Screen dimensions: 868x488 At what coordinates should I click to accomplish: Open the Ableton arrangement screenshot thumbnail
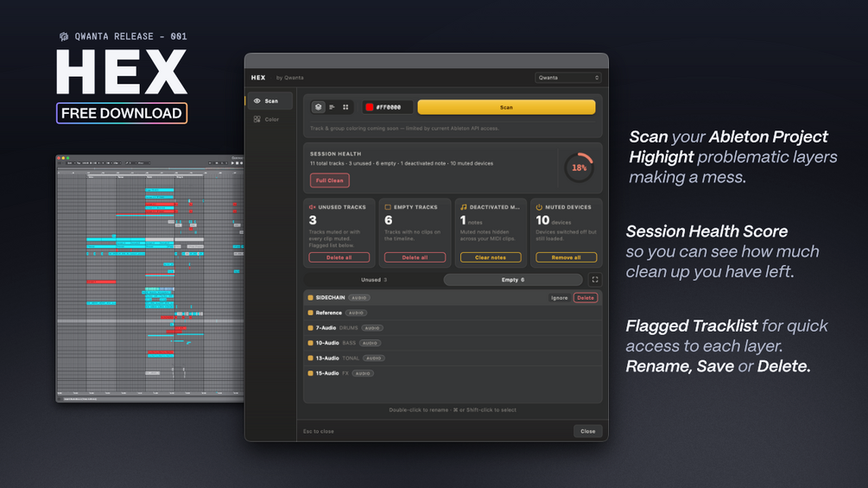tap(149, 278)
